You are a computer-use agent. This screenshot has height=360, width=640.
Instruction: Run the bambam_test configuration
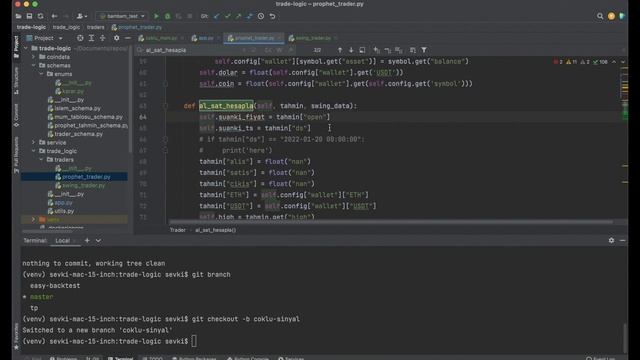pyautogui.click(x=156, y=16)
